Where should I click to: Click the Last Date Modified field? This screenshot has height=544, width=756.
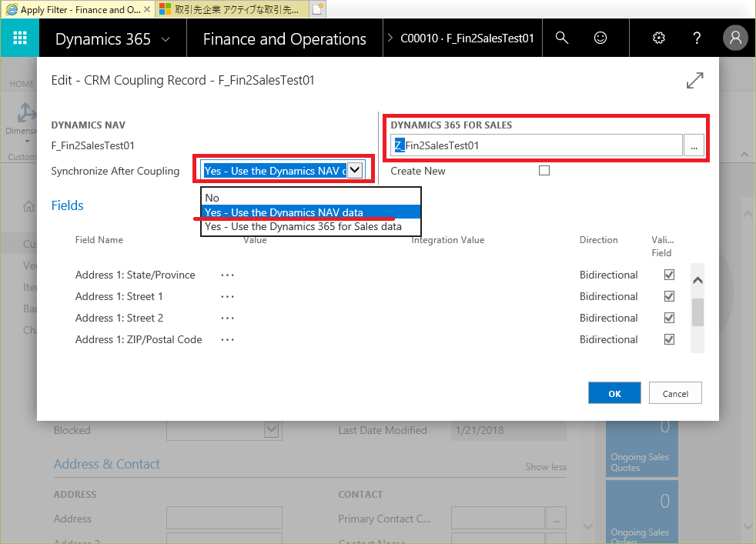509,430
